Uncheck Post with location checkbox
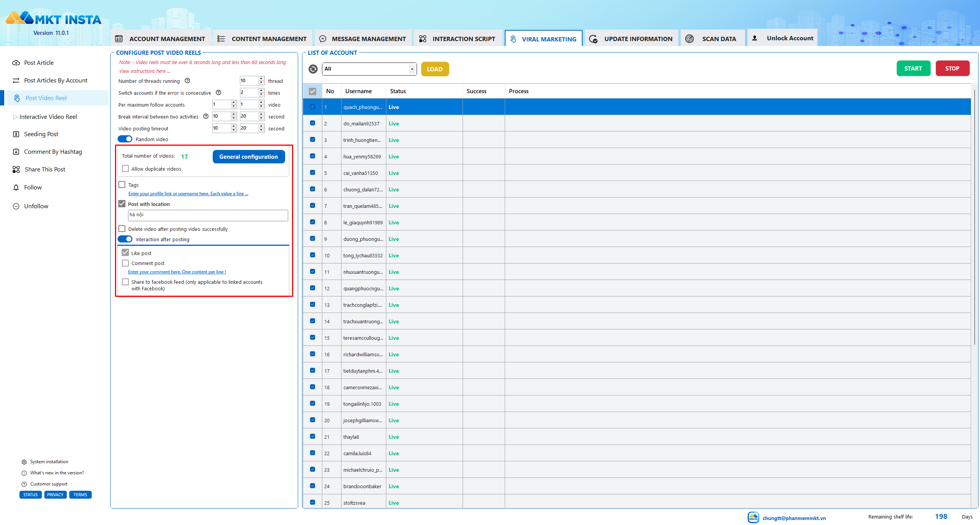The height and width of the screenshot is (525, 980). pyautogui.click(x=122, y=204)
